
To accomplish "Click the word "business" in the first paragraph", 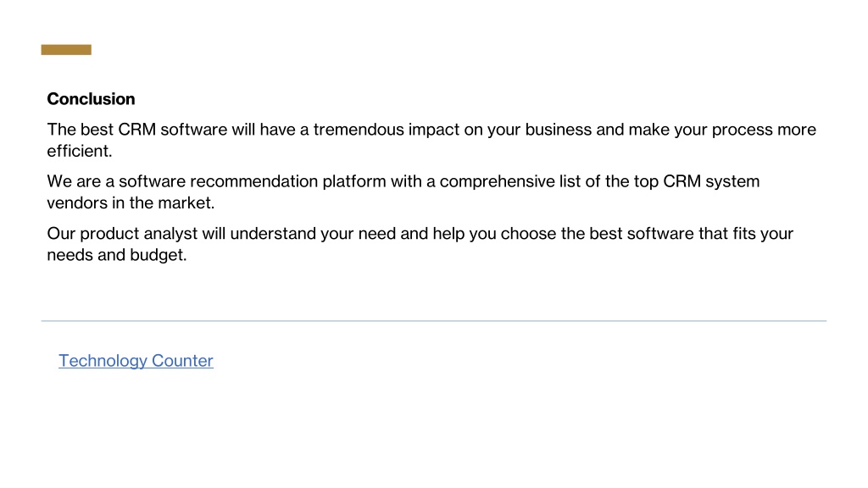I will coord(558,130).
